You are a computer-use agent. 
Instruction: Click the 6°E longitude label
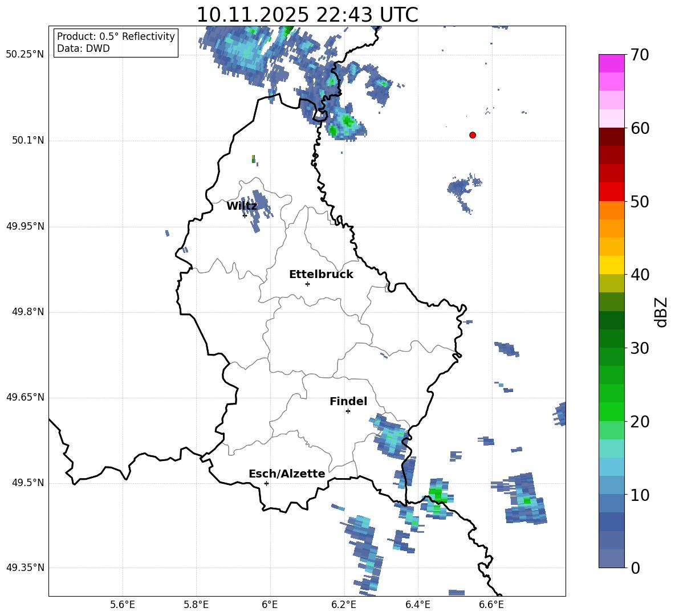pyautogui.click(x=270, y=605)
